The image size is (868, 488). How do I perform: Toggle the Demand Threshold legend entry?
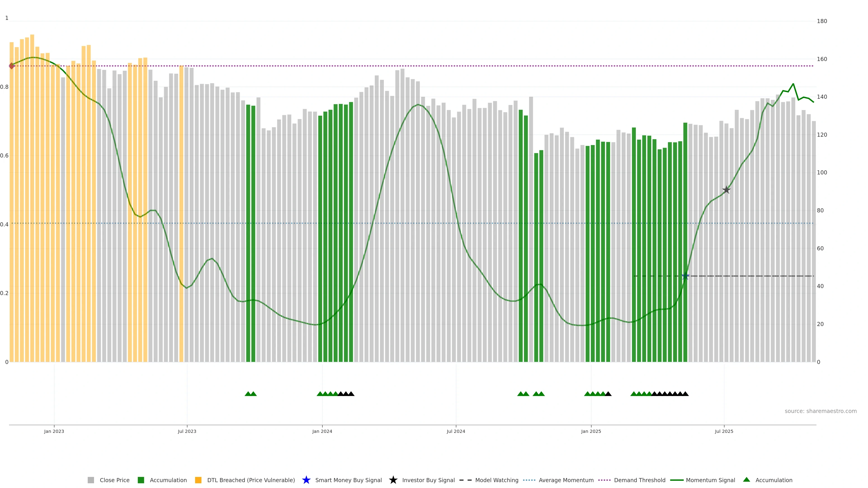639,480
